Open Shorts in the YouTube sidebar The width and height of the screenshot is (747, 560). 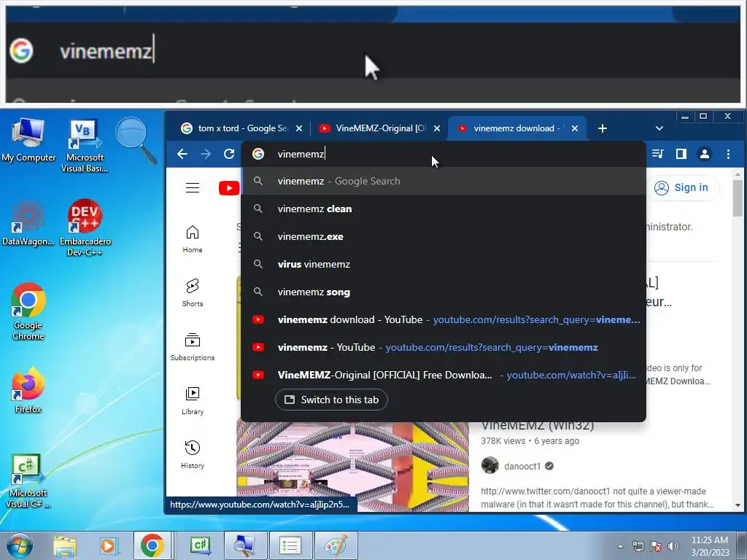pyautogui.click(x=193, y=292)
